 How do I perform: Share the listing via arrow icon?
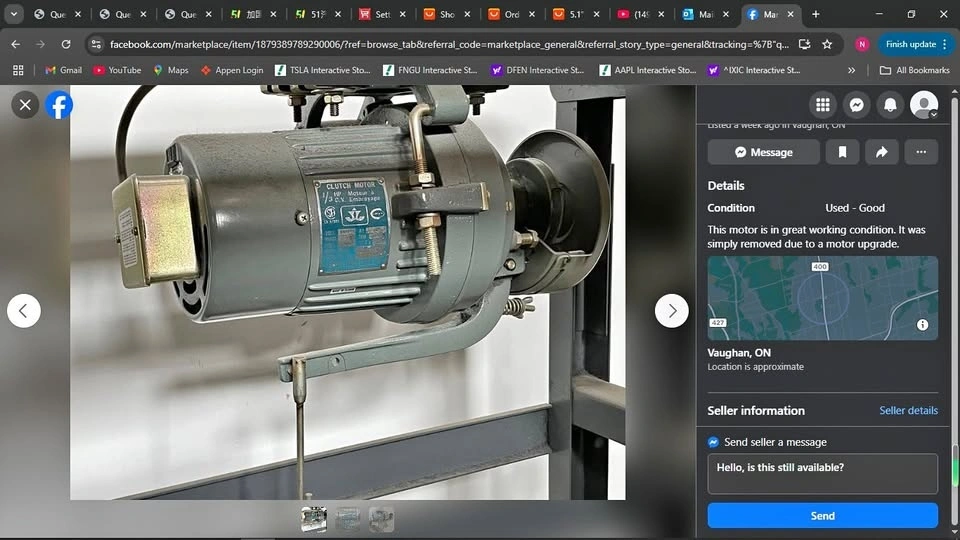(x=881, y=152)
